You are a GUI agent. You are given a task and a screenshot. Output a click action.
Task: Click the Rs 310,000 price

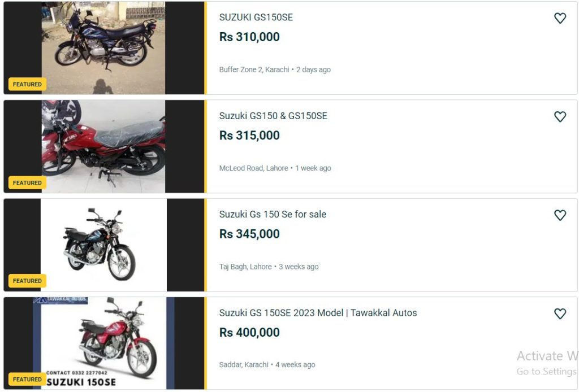click(249, 37)
